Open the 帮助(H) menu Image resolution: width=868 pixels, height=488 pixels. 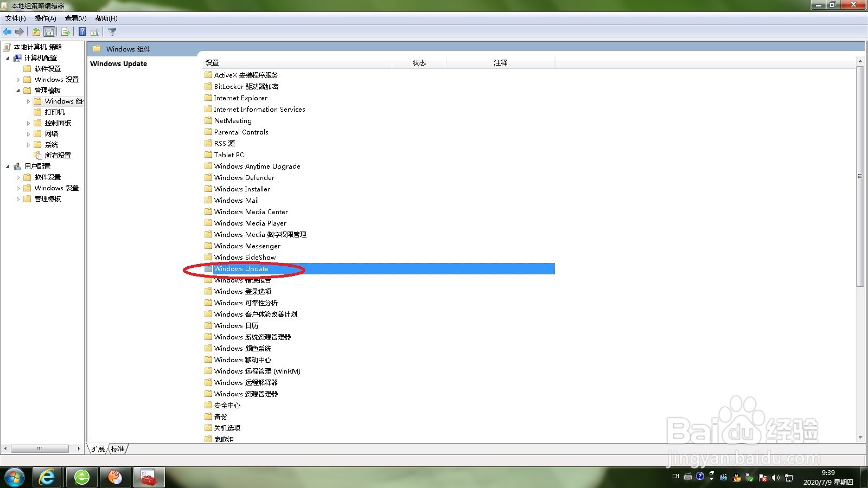106,18
